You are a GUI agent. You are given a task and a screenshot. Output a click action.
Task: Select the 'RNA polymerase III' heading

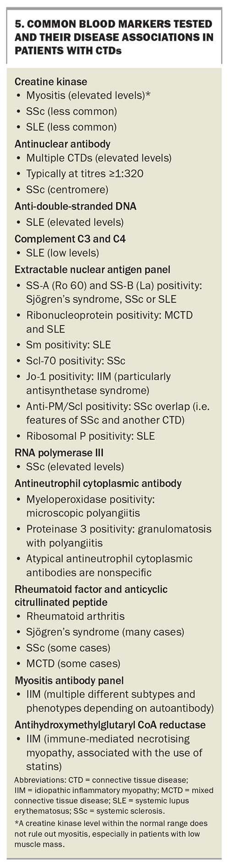click(59, 453)
